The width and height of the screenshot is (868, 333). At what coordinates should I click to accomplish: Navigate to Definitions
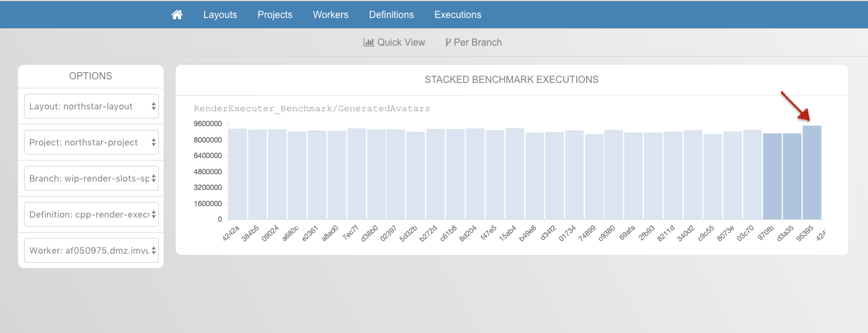[x=391, y=14]
